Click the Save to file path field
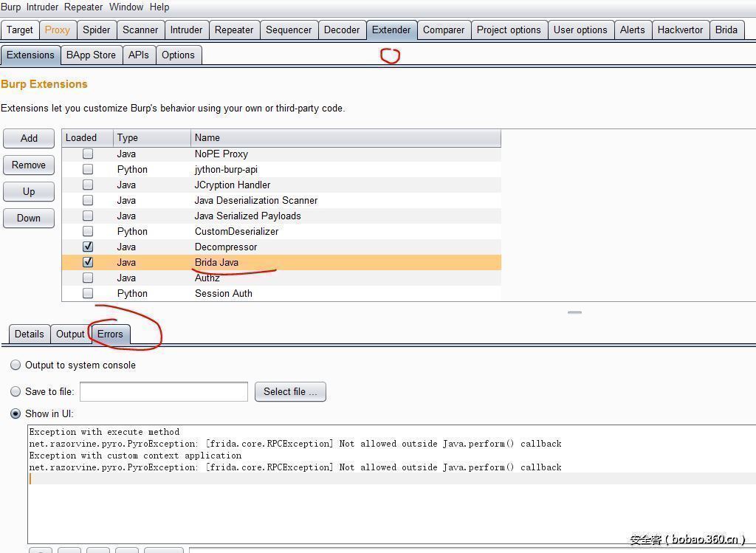Screen dimensions: 756x553 tap(163, 392)
